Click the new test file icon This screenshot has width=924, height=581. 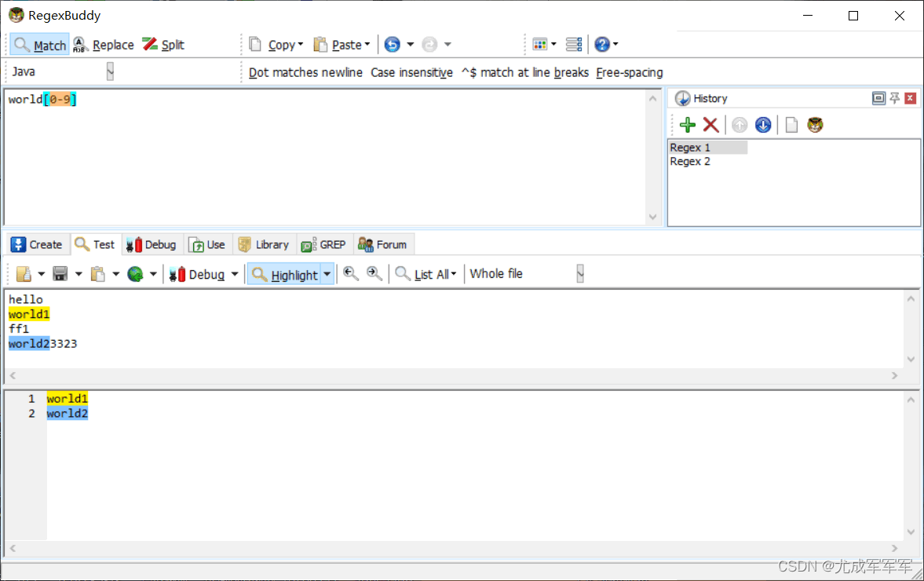[24, 274]
